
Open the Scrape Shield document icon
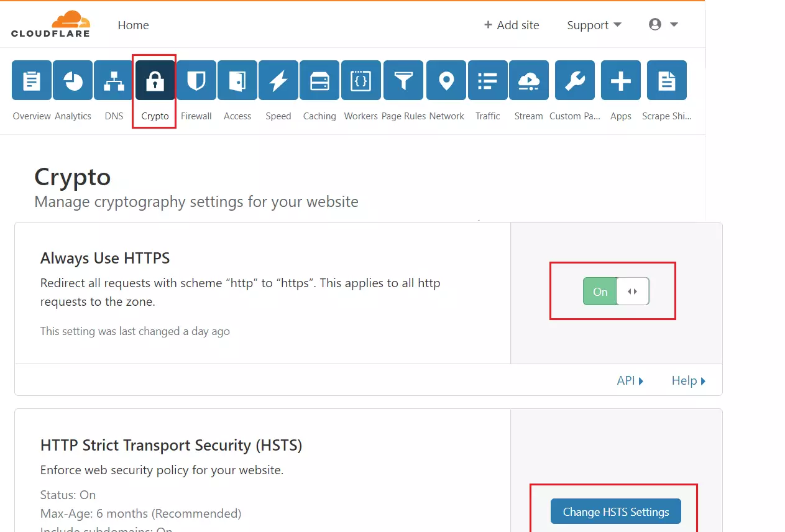pos(667,80)
